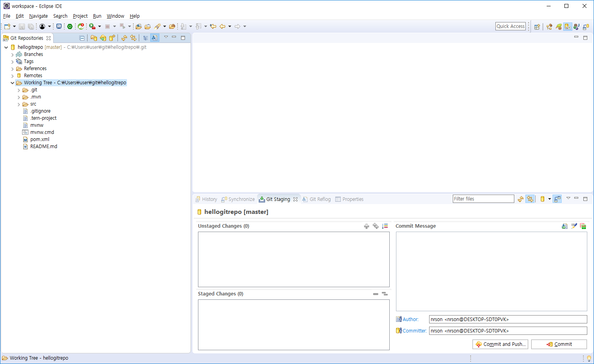Open the Boot Dashboard power icon
The height and width of the screenshot is (364, 594).
point(70,26)
